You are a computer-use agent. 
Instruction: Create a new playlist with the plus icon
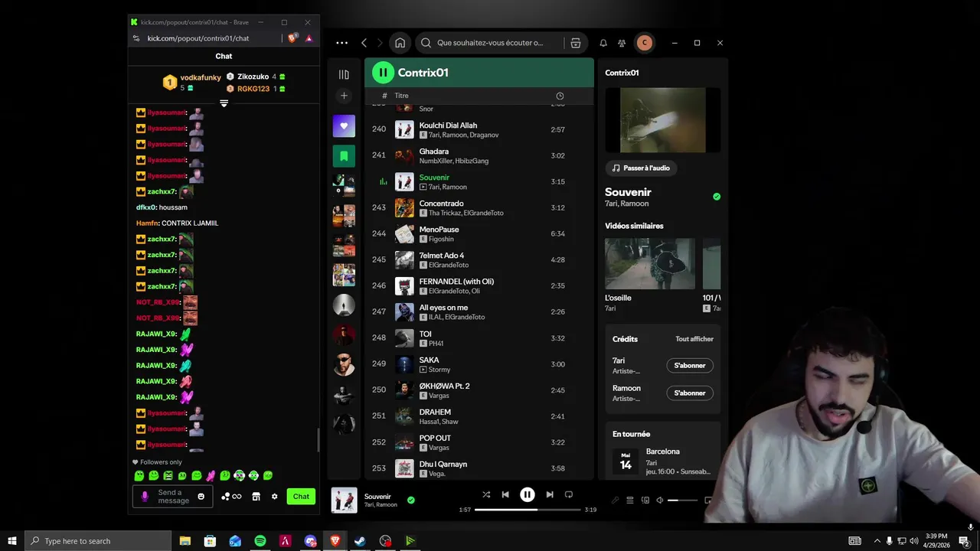344,96
